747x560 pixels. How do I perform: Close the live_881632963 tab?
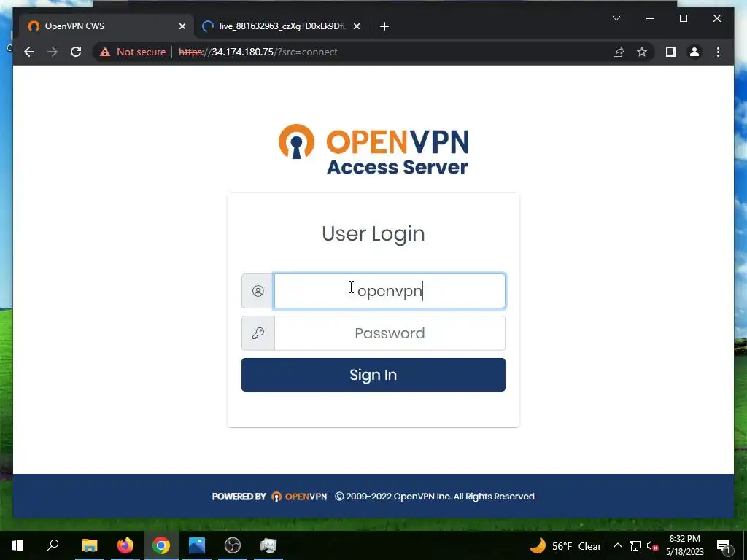[356, 26]
